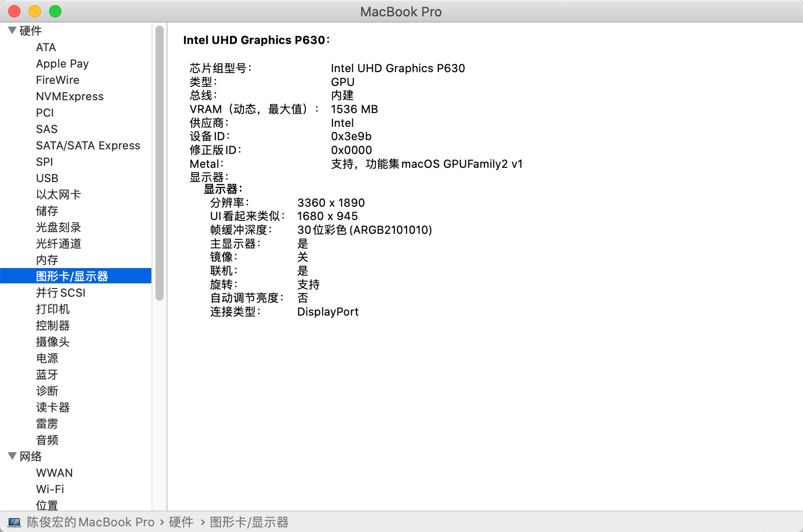Click the 硬件 section header label
This screenshot has width=803, height=532.
(x=31, y=31)
